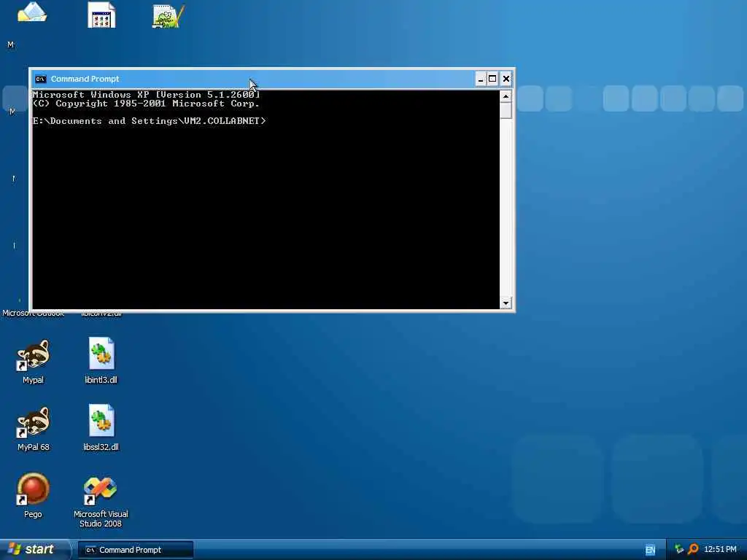Launch the Pego desktop shortcut
Viewport: 747px width, 560px height.
[x=33, y=489]
